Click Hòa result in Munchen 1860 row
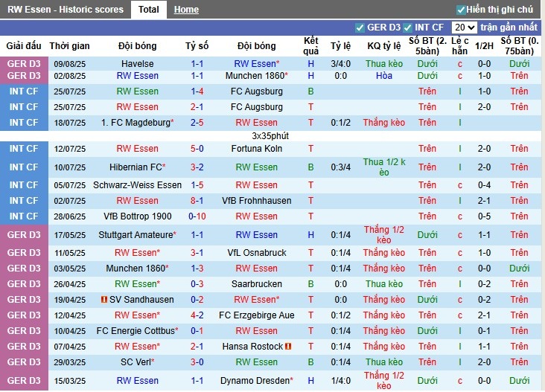 pyautogui.click(x=384, y=76)
